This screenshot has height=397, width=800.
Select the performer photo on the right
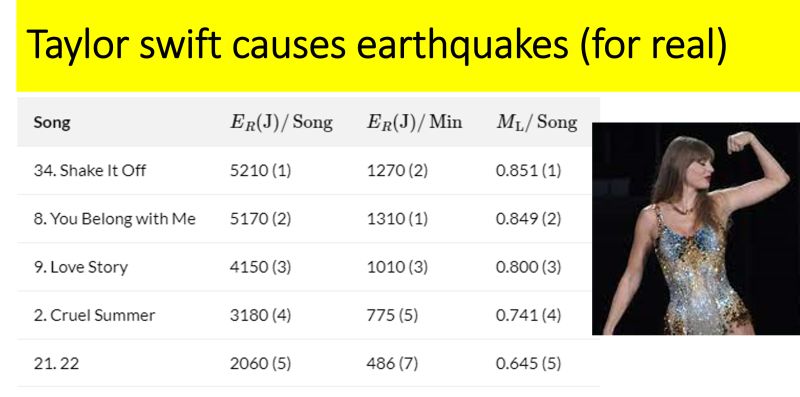(x=696, y=229)
